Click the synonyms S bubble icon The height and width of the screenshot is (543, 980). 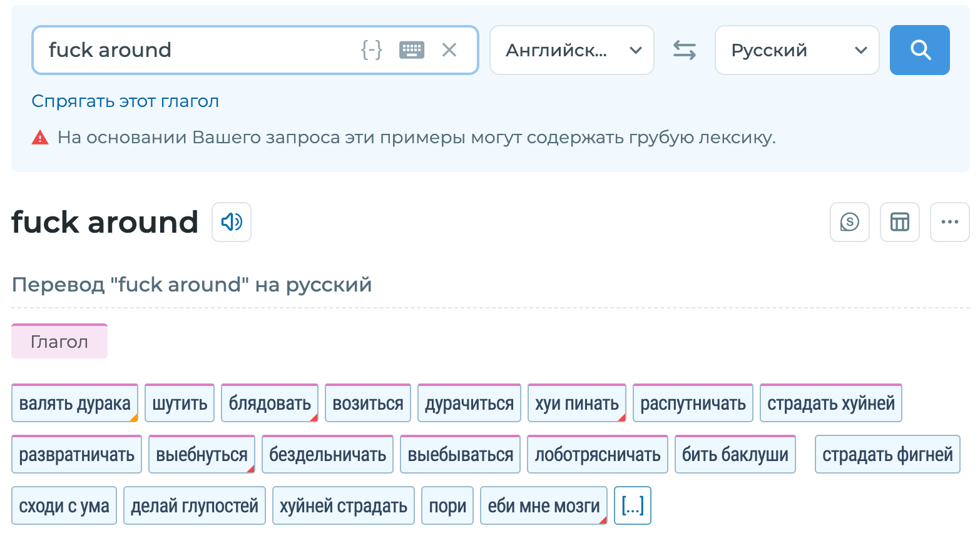coord(850,222)
